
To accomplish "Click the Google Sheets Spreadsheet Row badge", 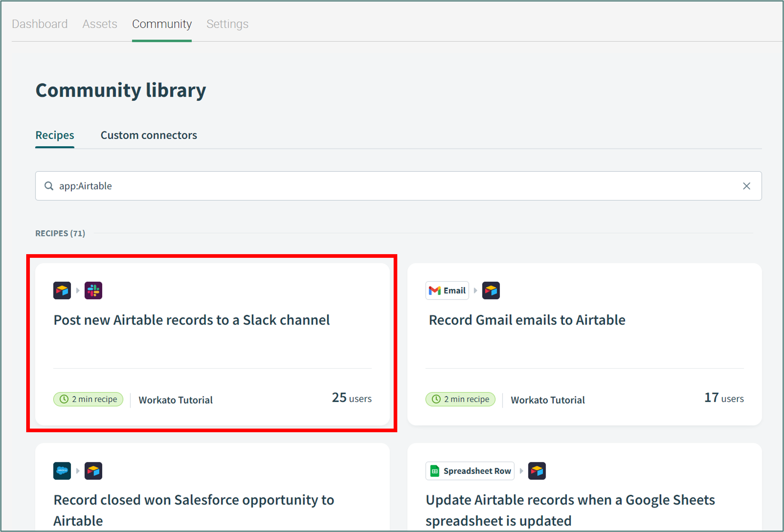I will [x=470, y=471].
